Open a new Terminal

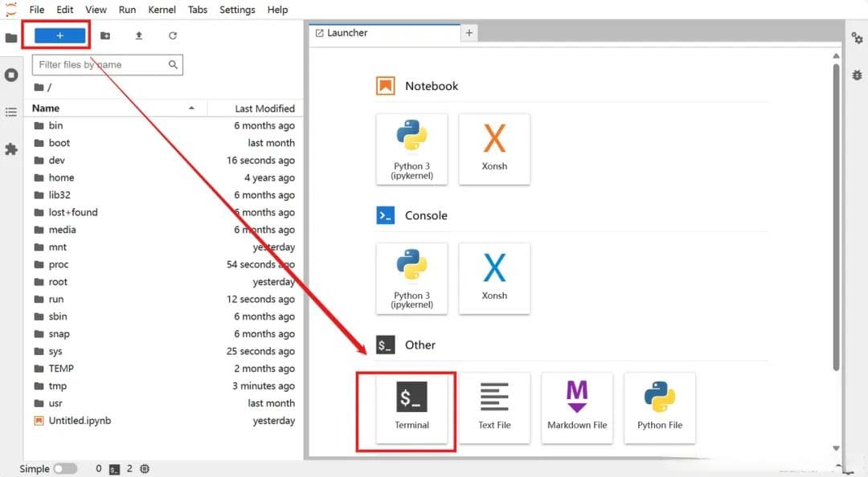[411, 408]
